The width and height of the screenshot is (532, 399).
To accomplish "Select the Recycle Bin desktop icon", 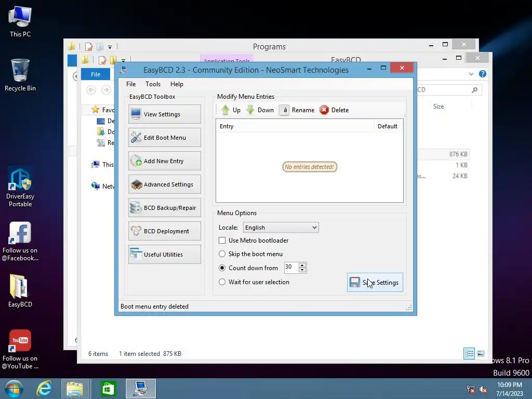I will [20, 75].
